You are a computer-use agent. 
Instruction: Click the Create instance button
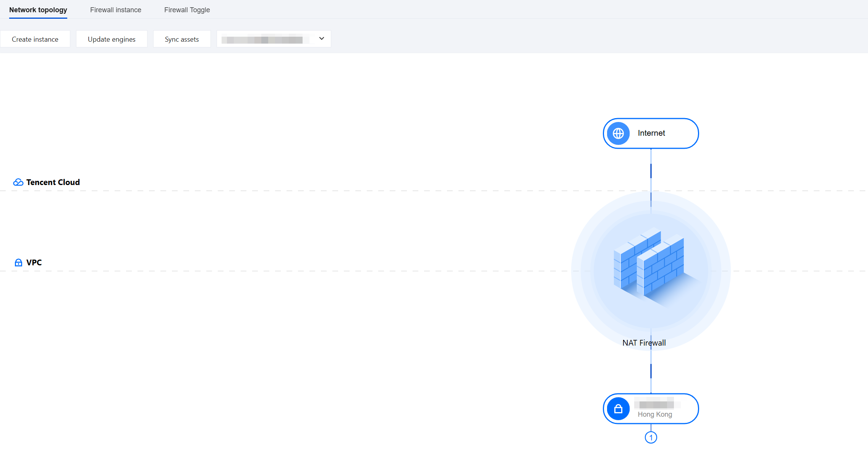pos(35,39)
